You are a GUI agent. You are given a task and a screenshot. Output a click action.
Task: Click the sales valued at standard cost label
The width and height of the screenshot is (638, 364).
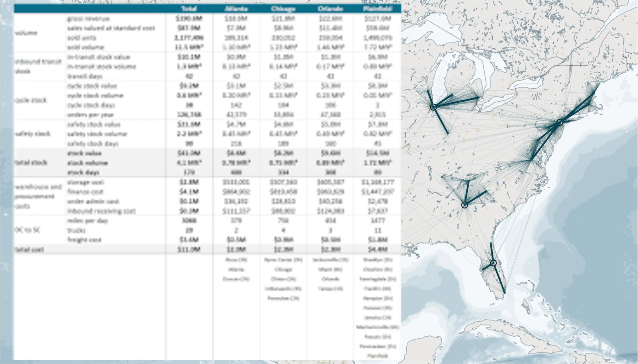(111, 28)
